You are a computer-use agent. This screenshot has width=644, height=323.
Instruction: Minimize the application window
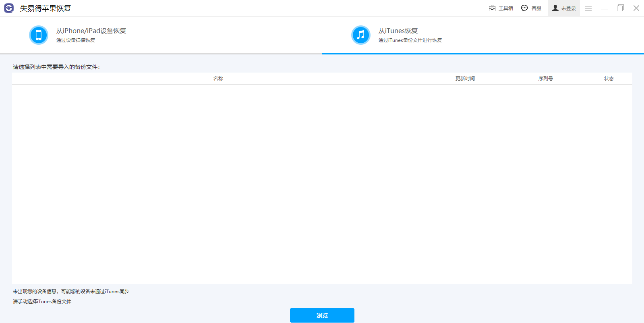pos(604,8)
